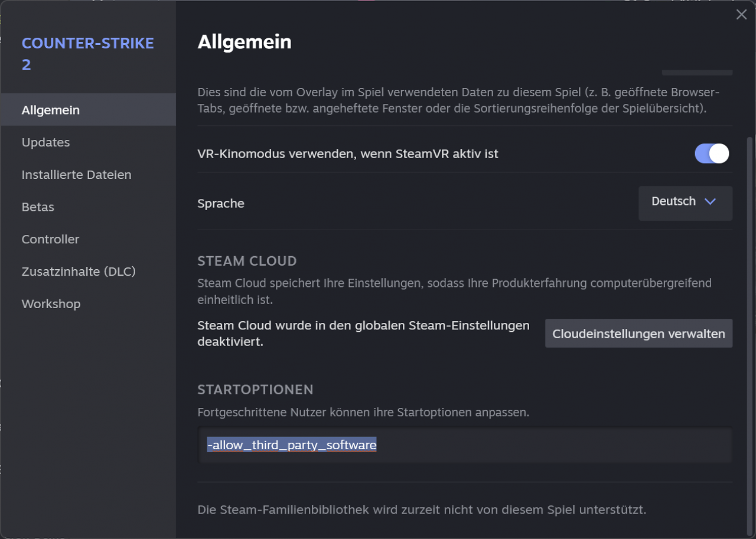Viewport: 756px width, 539px height.
Task: Click the Allgemein page heading
Action: [245, 42]
